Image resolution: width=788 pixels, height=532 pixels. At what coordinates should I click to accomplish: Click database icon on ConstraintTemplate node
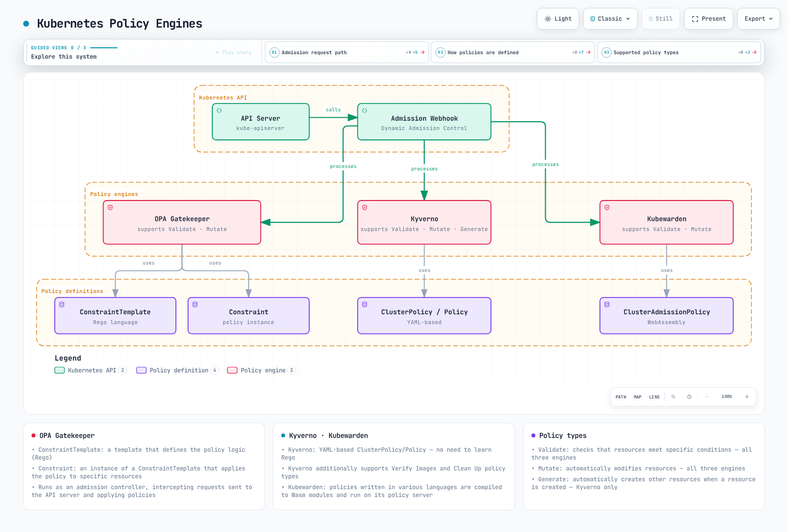pos(62,304)
